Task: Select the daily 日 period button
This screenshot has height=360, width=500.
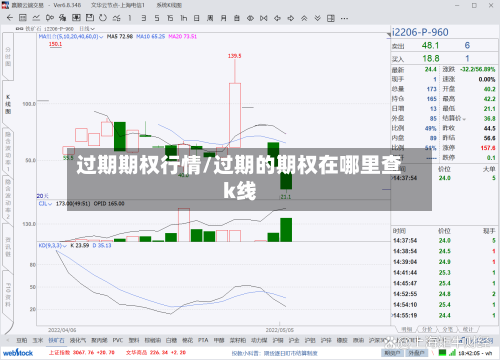Action: tap(197, 18)
